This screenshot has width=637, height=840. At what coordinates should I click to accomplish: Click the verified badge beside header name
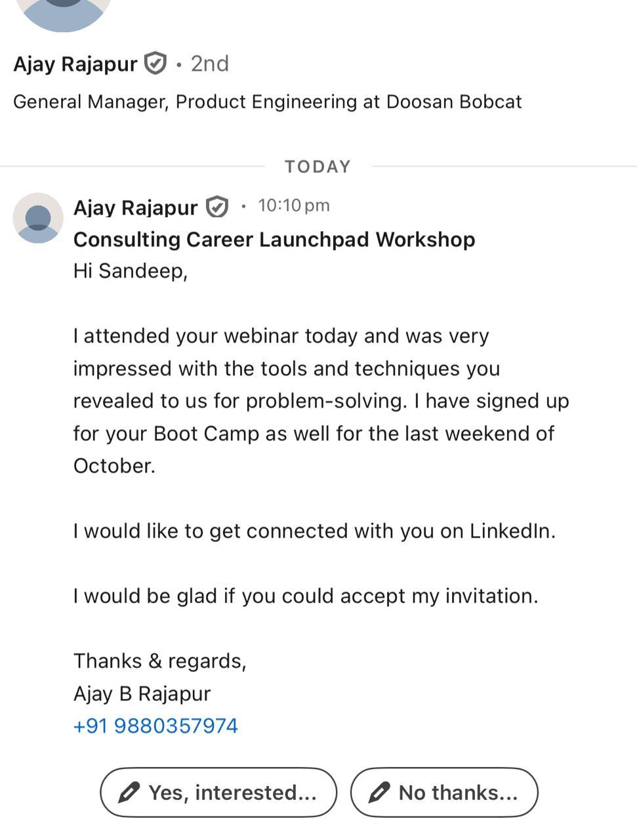coord(155,64)
